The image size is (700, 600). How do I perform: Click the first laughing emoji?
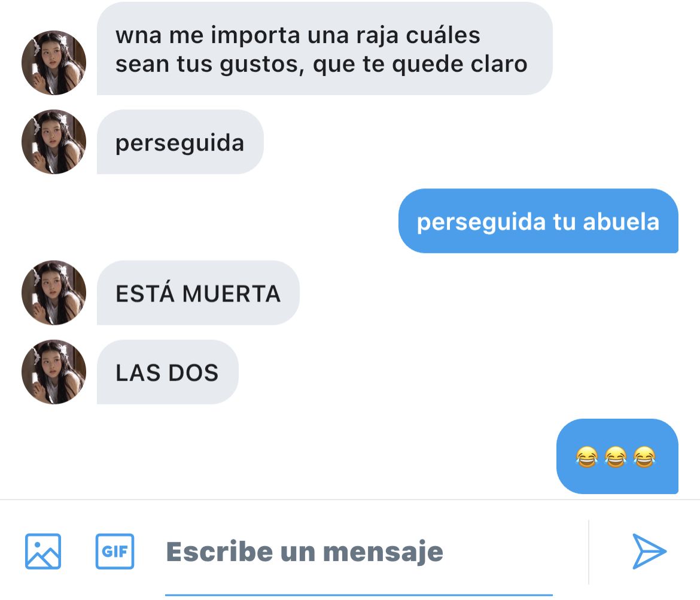(x=586, y=457)
